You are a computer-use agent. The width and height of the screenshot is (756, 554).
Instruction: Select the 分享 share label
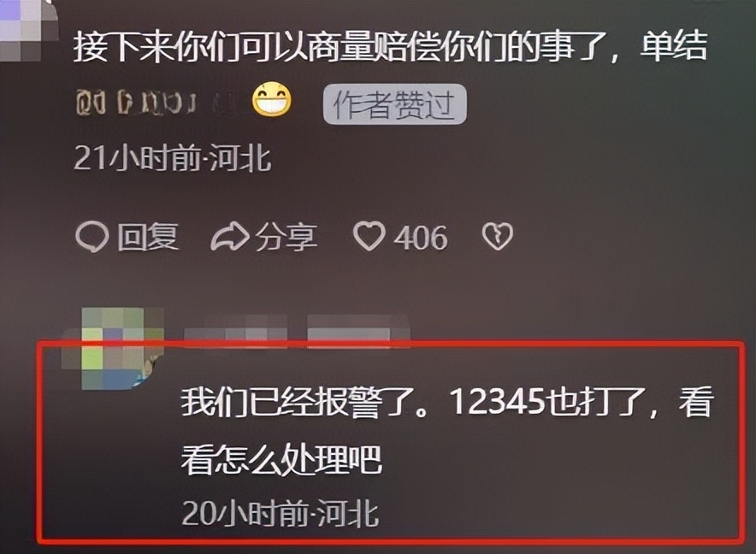tap(286, 237)
